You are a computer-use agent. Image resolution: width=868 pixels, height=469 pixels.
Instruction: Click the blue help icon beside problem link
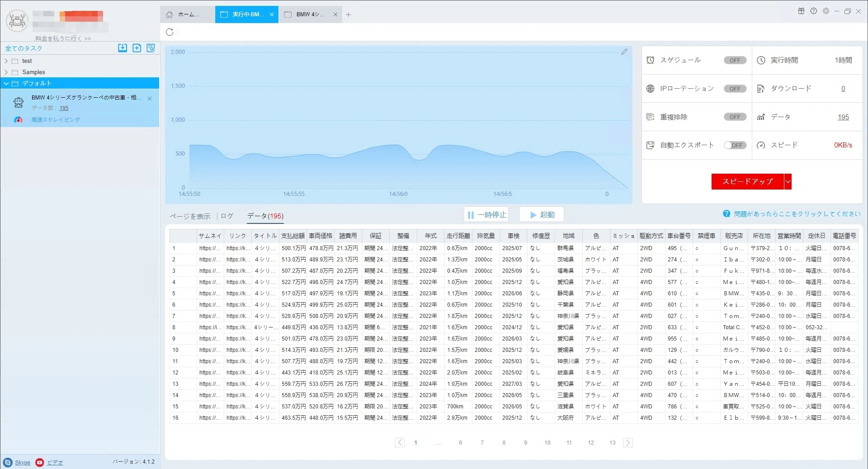tap(726, 214)
